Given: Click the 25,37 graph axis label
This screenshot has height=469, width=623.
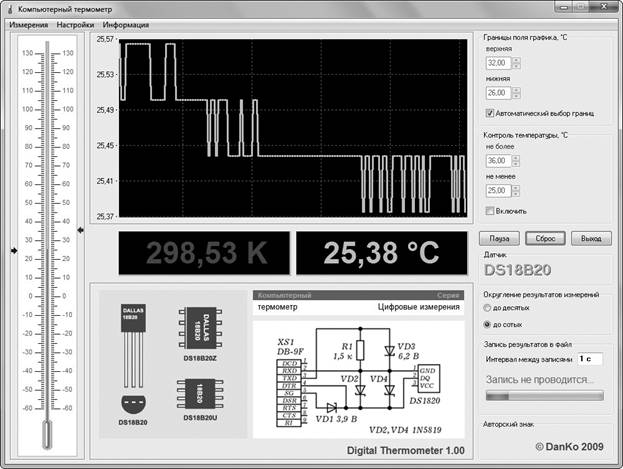Looking at the screenshot, I should pyautogui.click(x=105, y=216).
